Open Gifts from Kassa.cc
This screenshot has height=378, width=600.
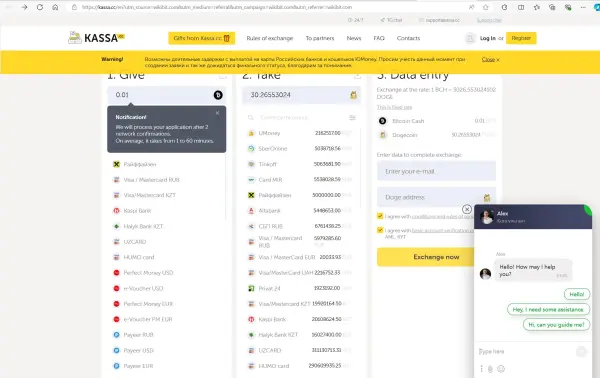point(201,38)
